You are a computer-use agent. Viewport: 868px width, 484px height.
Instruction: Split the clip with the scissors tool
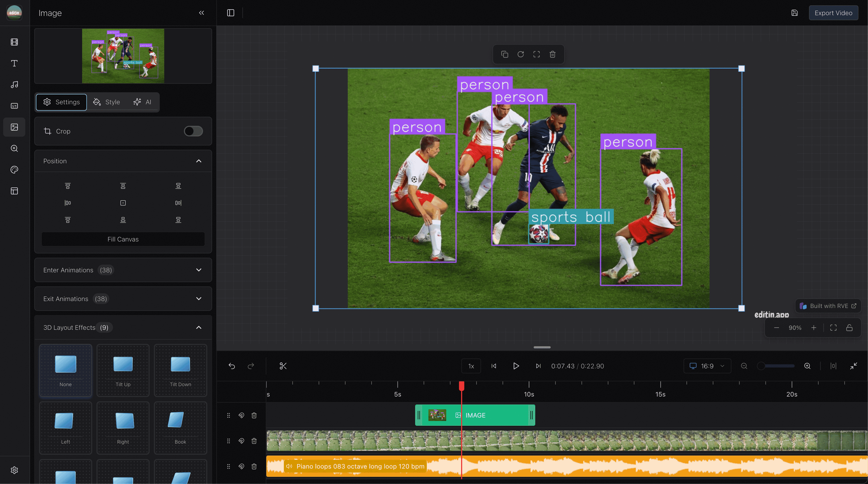[x=283, y=366]
